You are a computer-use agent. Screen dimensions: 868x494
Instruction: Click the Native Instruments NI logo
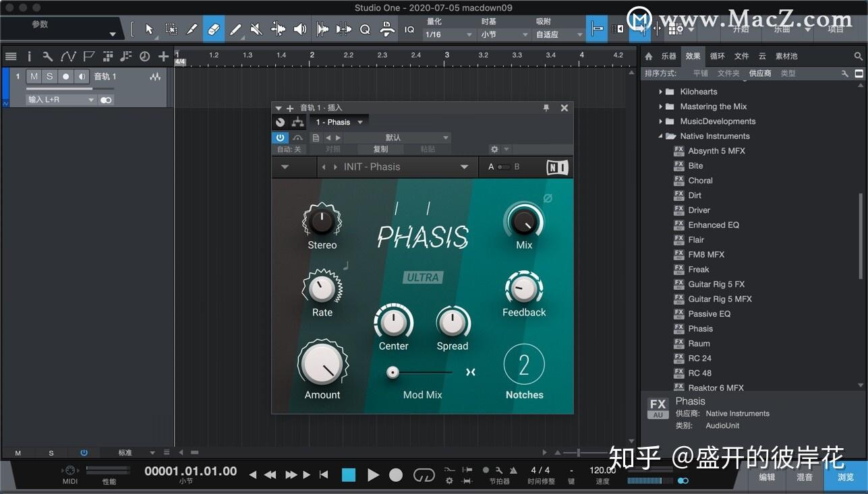pos(557,167)
